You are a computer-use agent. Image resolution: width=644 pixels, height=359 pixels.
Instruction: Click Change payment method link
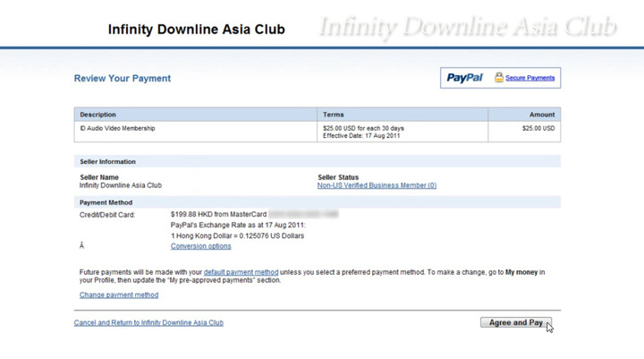tap(119, 295)
